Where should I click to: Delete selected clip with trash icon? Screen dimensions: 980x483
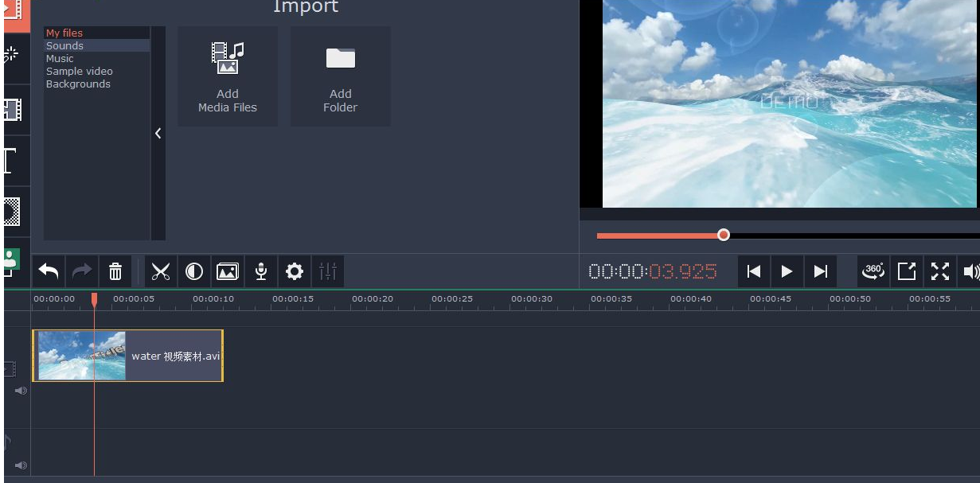tap(115, 272)
